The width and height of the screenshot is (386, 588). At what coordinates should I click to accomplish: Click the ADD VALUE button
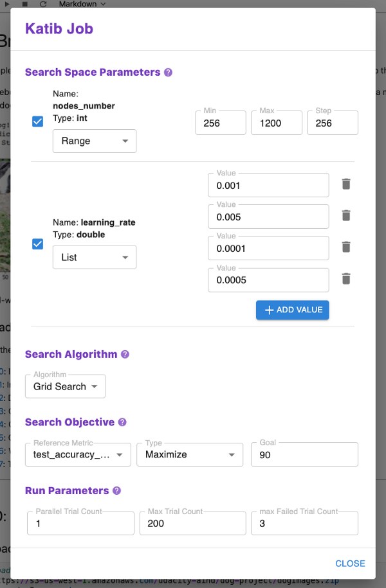[293, 310]
